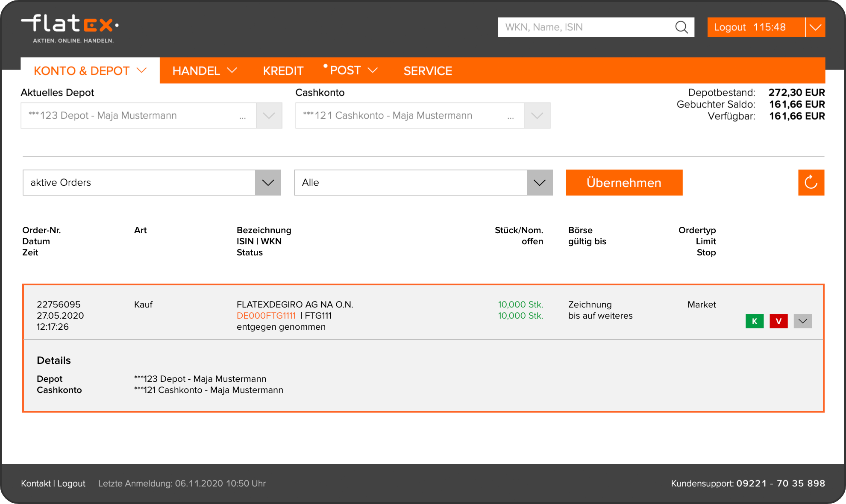Switch to the KREDIT tab

(x=283, y=70)
